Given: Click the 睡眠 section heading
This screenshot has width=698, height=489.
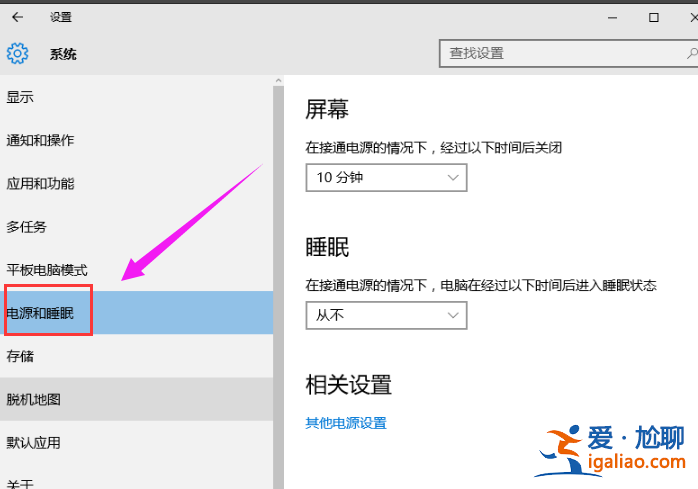Looking at the screenshot, I should 327,247.
